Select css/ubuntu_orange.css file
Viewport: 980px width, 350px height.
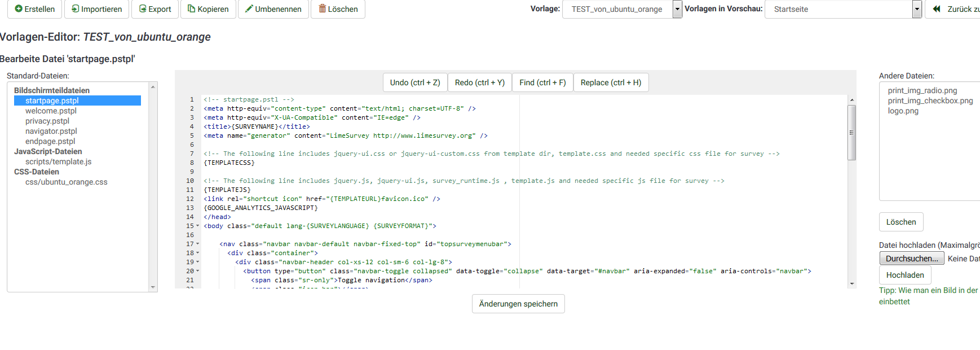66,182
